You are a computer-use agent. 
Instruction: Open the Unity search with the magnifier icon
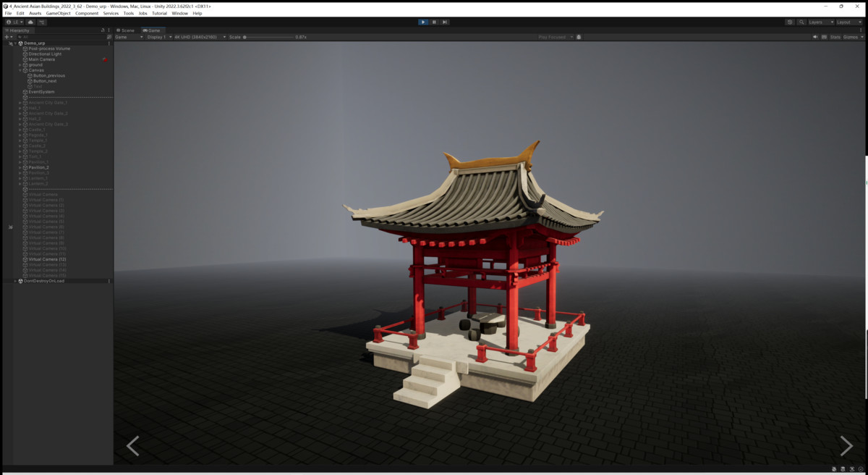click(x=801, y=22)
